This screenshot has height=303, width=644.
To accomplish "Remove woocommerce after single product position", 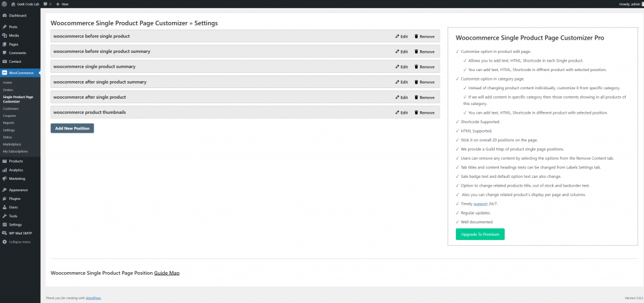I will click(x=425, y=97).
